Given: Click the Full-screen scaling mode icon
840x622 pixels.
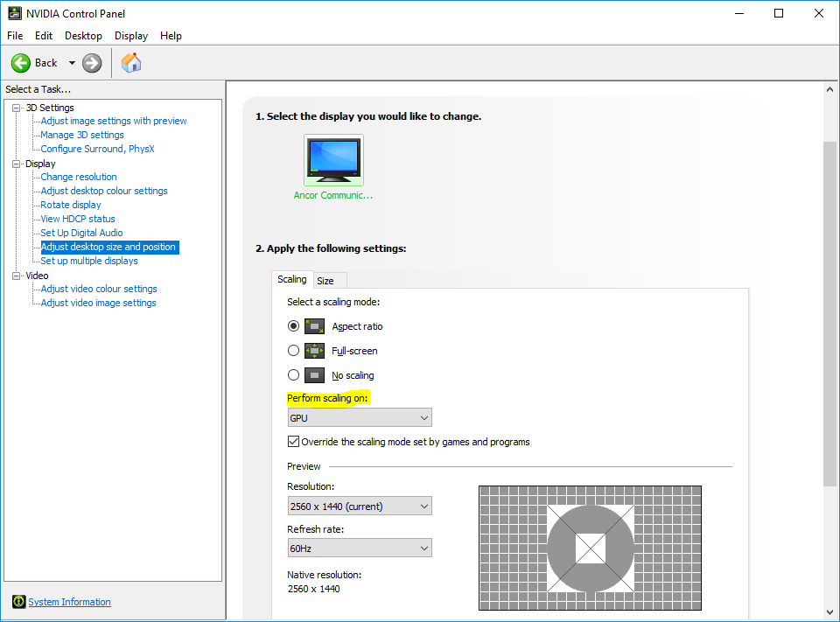Looking at the screenshot, I should tap(314, 351).
